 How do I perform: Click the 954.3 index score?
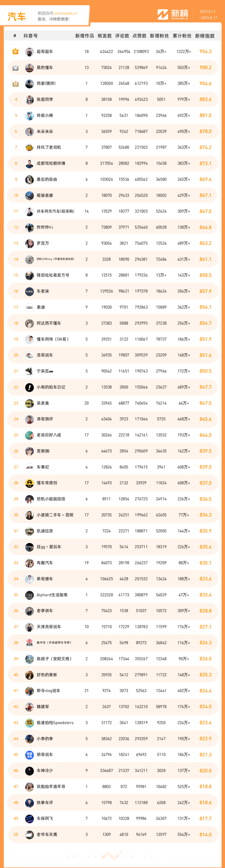(x=205, y=52)
